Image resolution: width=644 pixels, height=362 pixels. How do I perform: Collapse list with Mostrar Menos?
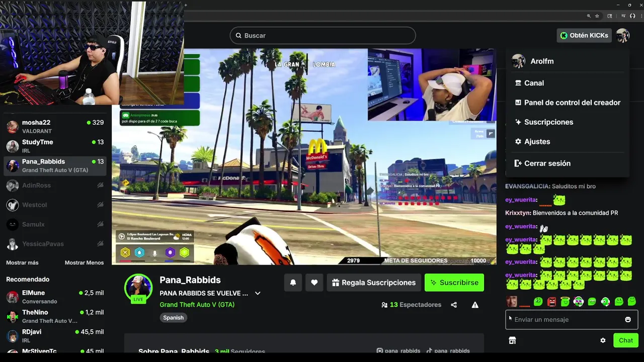(x=84, y=262)
